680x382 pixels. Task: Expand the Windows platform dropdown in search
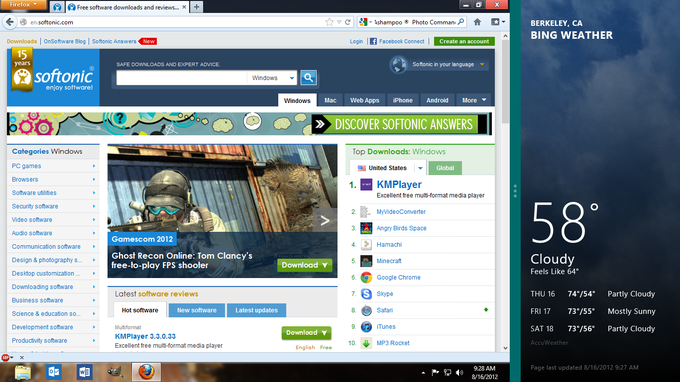[x=272, y=78]
